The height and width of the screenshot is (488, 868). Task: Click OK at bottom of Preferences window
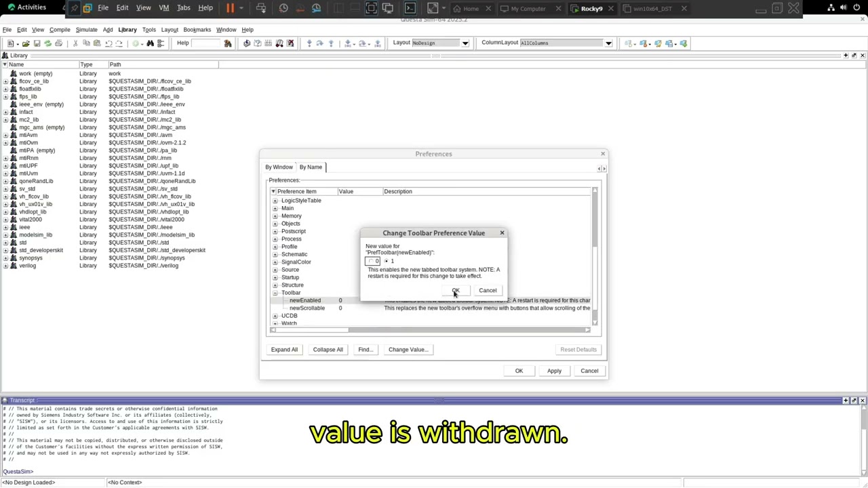[x=519, y=371]
